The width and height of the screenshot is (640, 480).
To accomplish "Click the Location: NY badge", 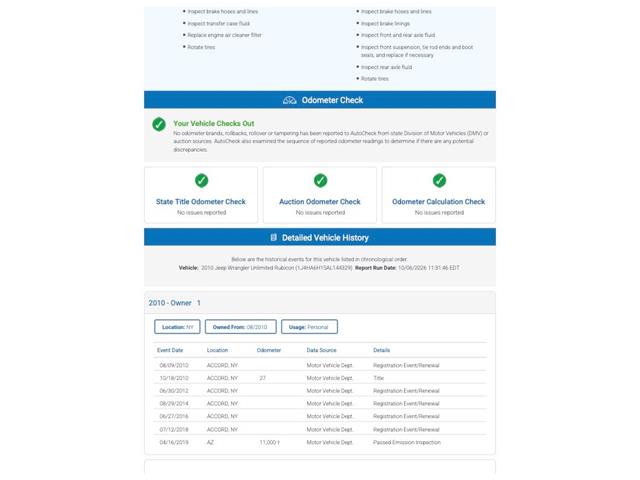I will [177, 327].
